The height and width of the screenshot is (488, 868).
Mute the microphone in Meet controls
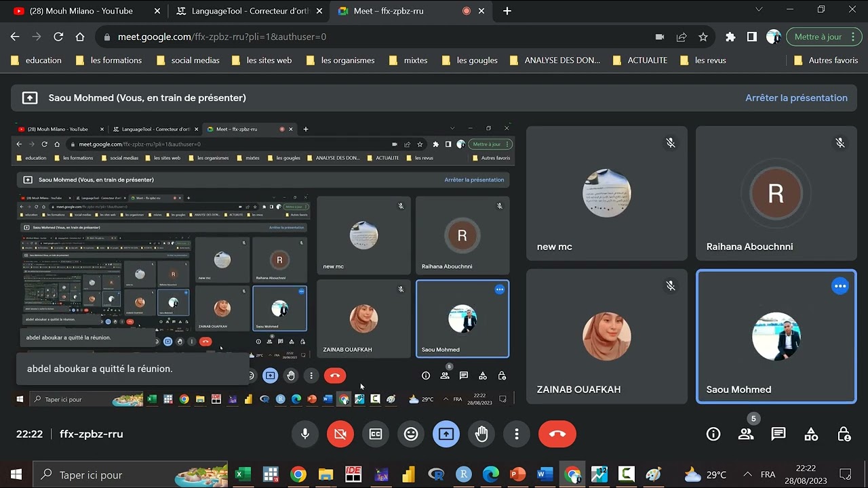305,434
